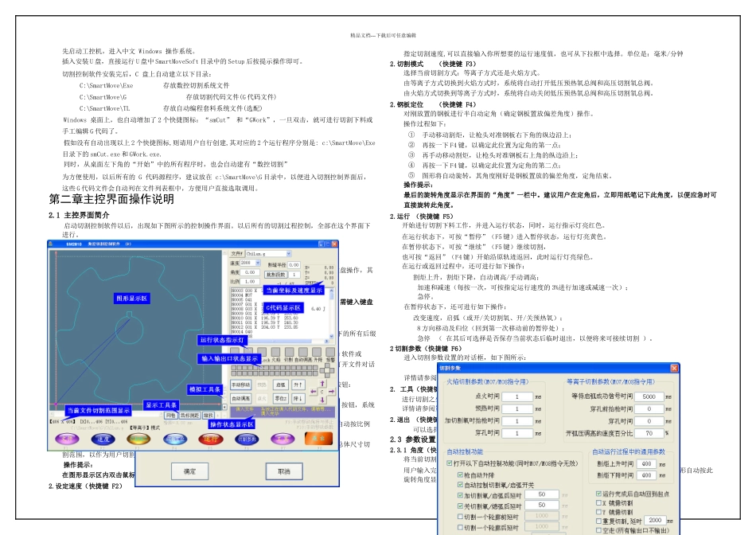This screenshot has width=756, height=535.
Task: Enable Y 镜像切割 checkbox
Action: [598, 512]
